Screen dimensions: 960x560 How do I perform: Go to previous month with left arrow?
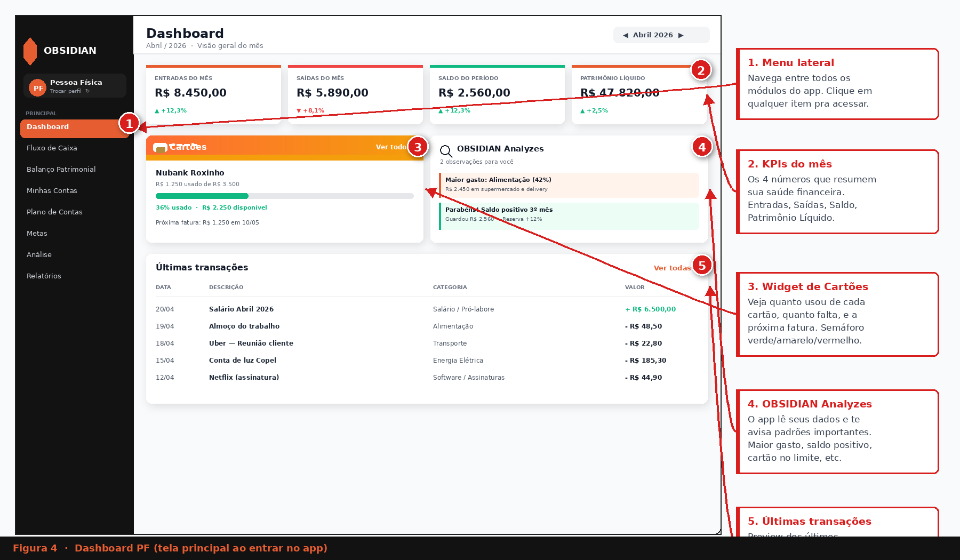626,35
